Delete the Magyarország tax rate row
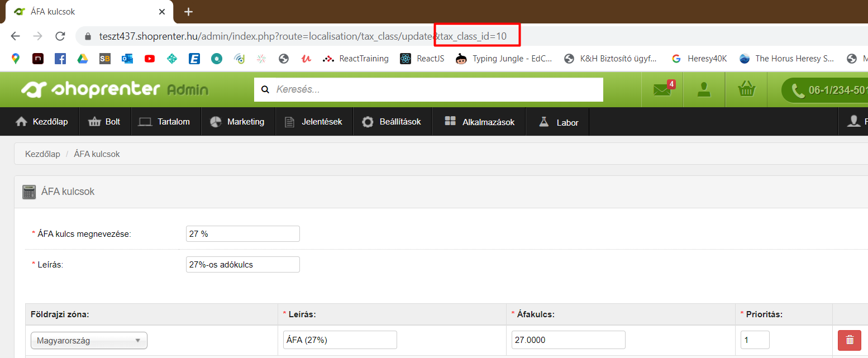Image resolution: width=868 pixels, height=358 pixels. pyautogui.click(x=850, y=340)
